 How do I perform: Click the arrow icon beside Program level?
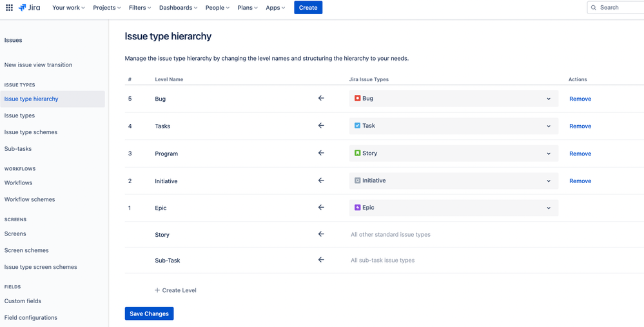[321, 154]
